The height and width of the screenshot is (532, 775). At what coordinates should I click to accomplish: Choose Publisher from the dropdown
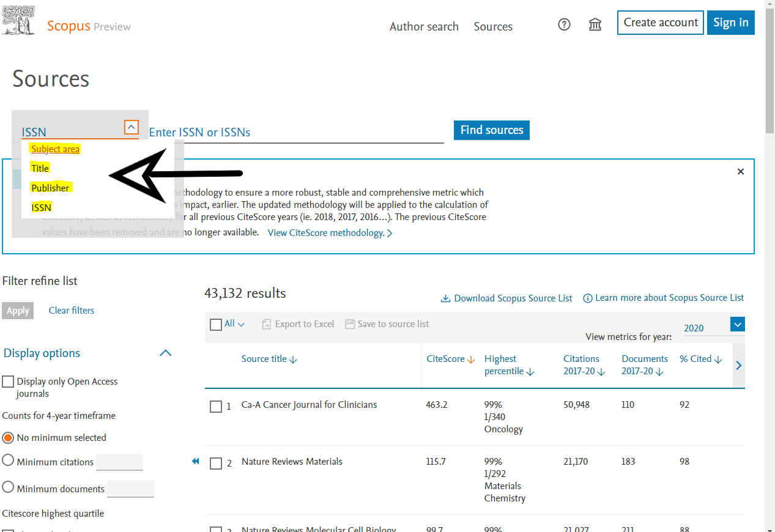tap(51, 188)
